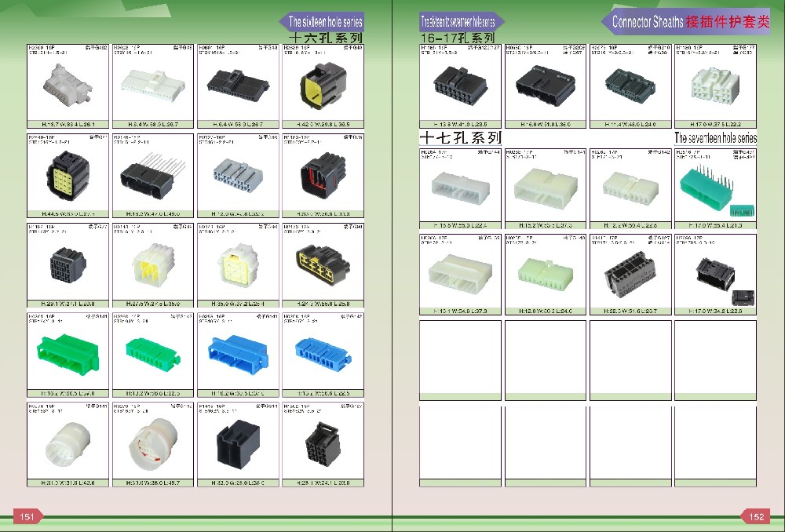
Task: Click the light green seventeen-hole connector photo
Action: [546, 275]
